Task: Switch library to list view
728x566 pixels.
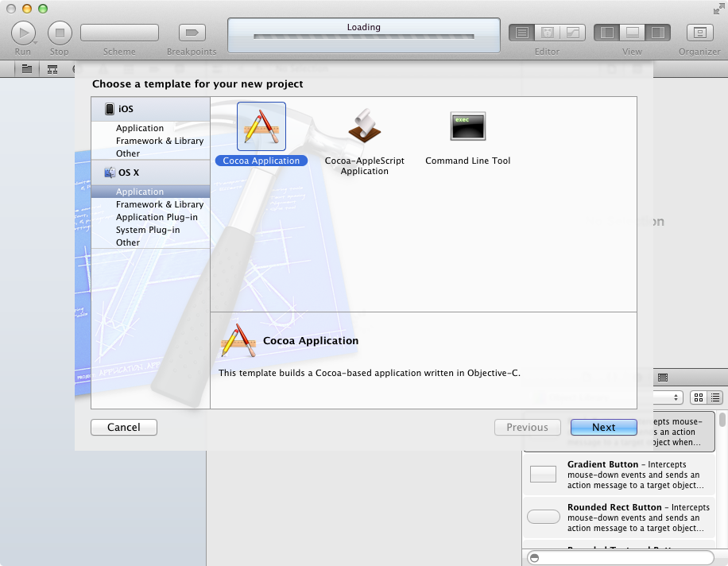Action: [x=715, y=397]
